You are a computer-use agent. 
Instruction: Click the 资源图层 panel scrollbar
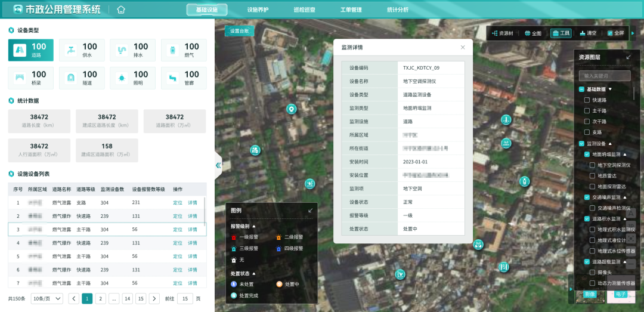[634, 92]
